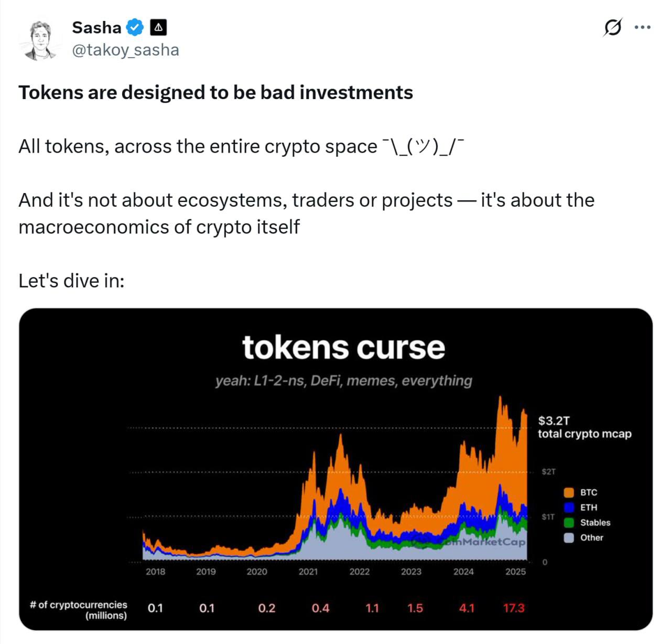Click the 2021 year axis label
The width and height of the screenshot is (671, 644).
tap(308, 572)
